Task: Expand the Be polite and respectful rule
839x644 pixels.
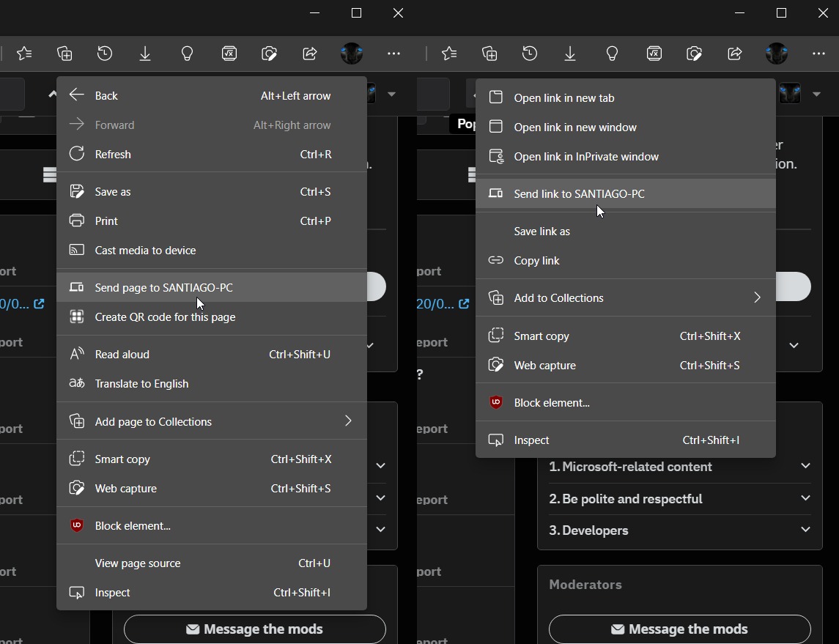Action: [679, 499]
